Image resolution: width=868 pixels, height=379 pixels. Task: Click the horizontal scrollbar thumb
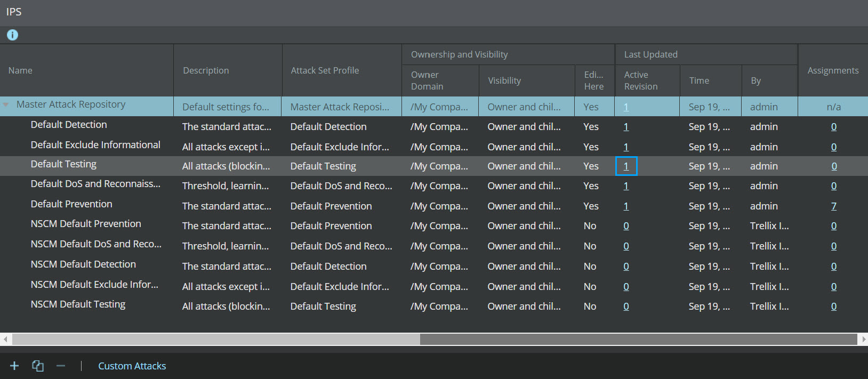pos(638,339)
